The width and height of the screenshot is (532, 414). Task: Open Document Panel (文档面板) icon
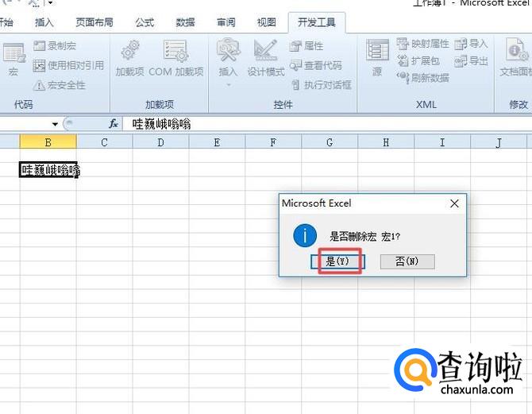click(516, 58)
